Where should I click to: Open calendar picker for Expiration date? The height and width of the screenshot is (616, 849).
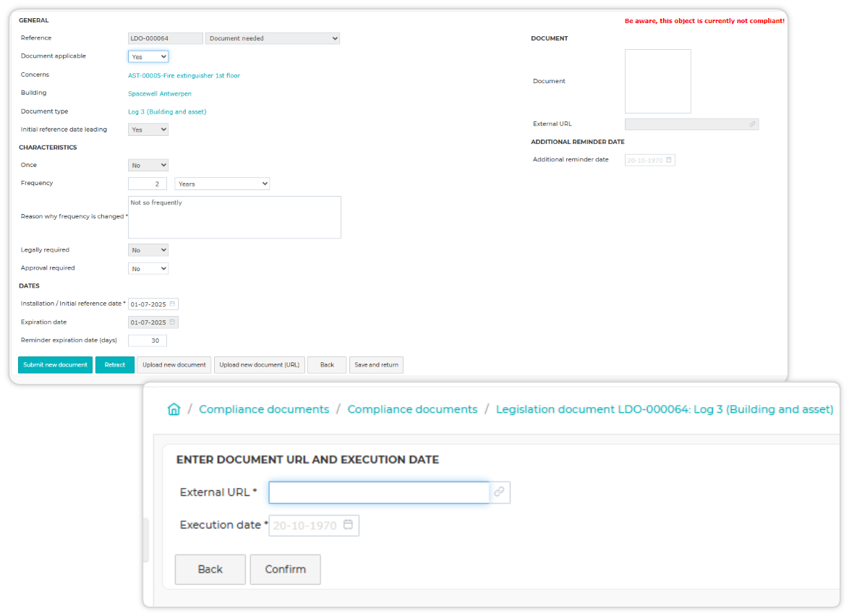tap(172, 322)
